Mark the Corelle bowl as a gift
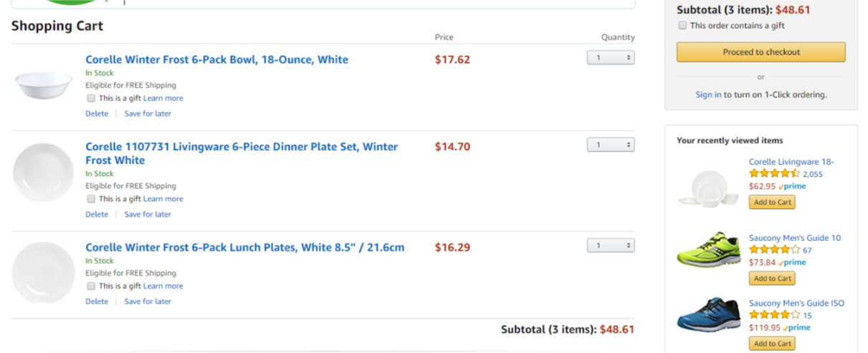Image resolution: width=868 pixels, height=353 pixels. [91, 98]
